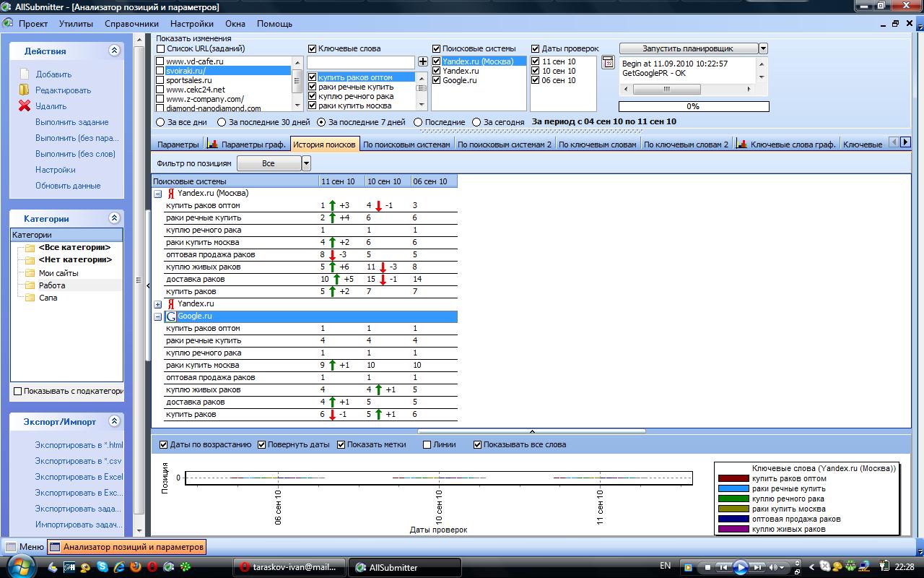Launch Opera from the quick launch bar
924x578 pixels.
pyautogui.click(x=152, y=567)
